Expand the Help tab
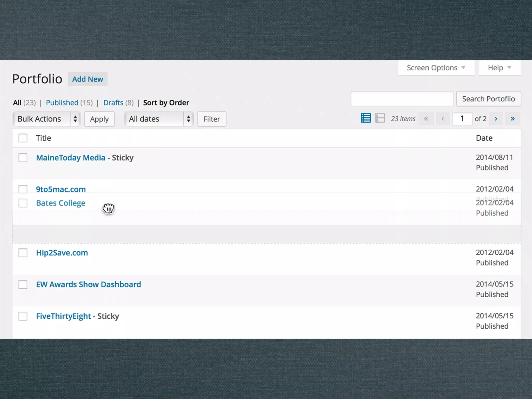The image size is (532, 399). click(499, 68)
